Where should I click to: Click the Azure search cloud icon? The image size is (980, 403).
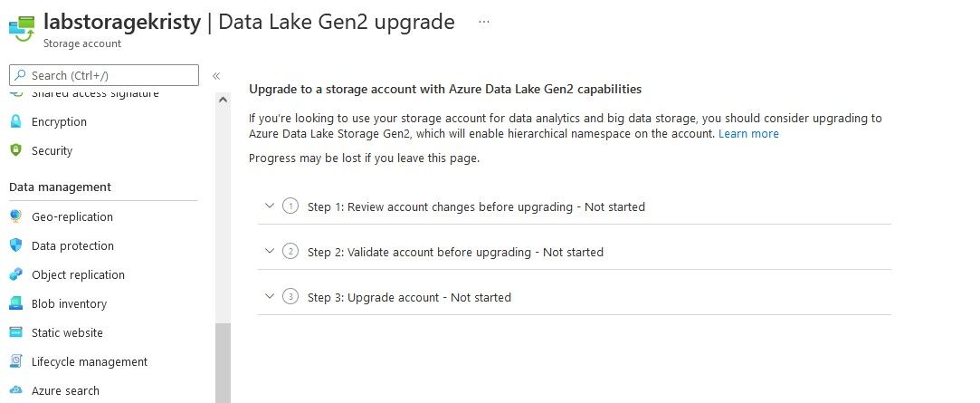point(14,390)
